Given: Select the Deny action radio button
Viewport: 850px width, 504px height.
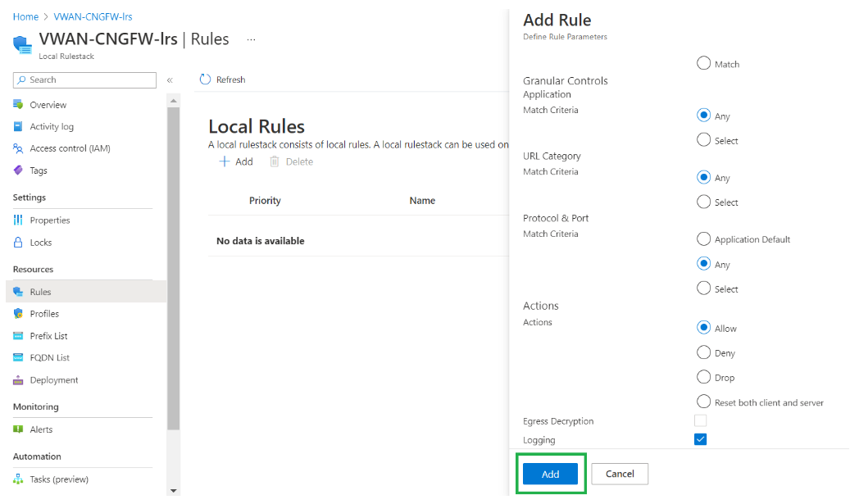Looking at the screenshot, I should pyautogui.click(x=703, y=352).
